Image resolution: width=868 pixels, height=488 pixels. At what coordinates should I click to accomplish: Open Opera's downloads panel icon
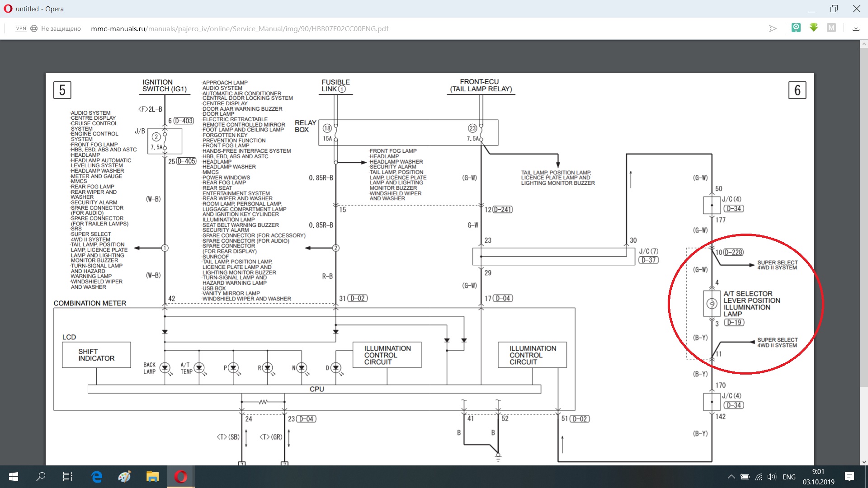[856, 28]
